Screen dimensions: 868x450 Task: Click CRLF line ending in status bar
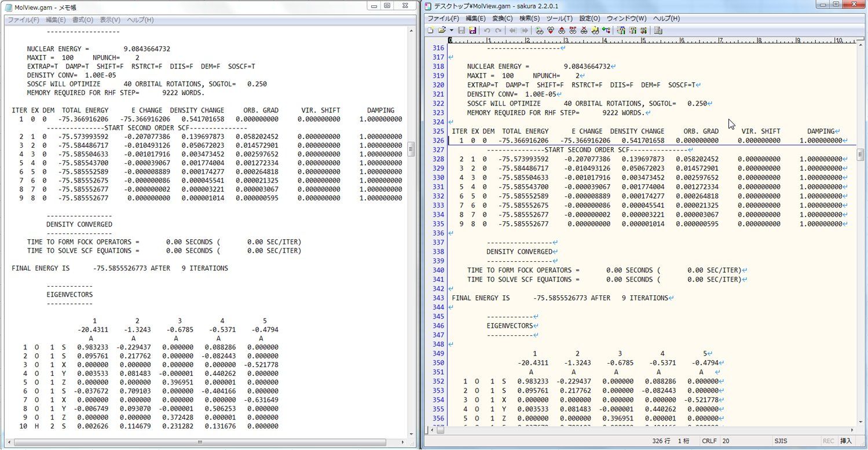pos(709,441)
